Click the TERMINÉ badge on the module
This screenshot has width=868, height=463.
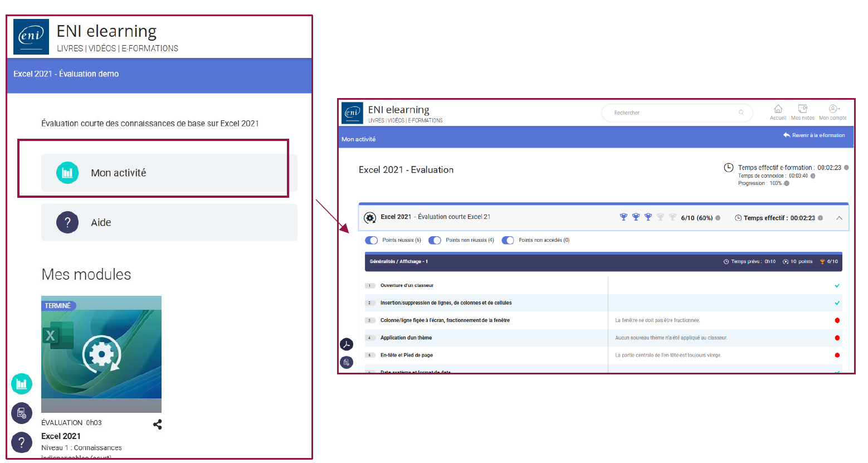[58, 306]
